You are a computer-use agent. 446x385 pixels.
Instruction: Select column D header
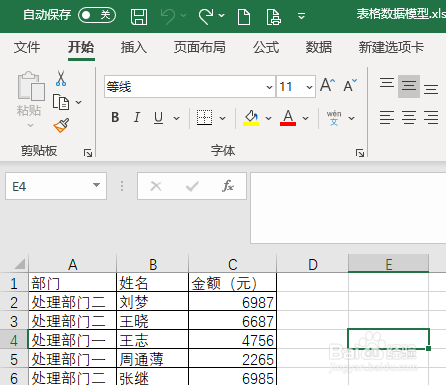click(313, 265)
